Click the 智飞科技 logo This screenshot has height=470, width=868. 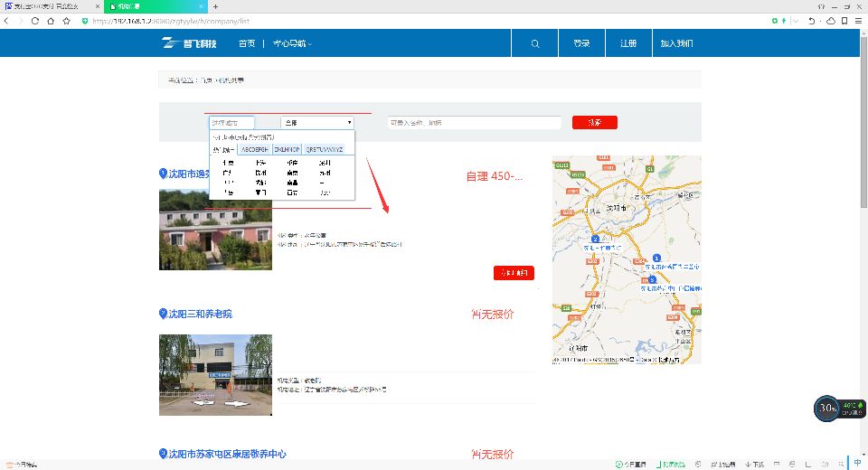coord(189,43)
